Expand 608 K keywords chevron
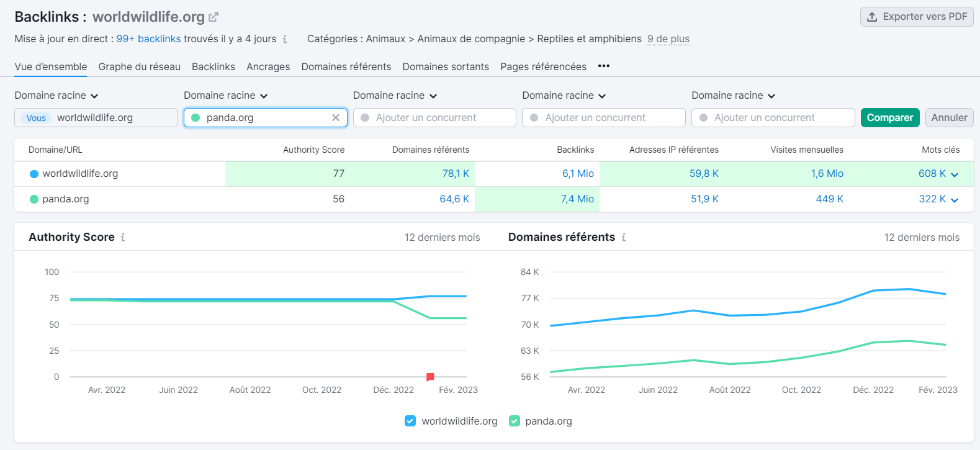 point(955,174)
